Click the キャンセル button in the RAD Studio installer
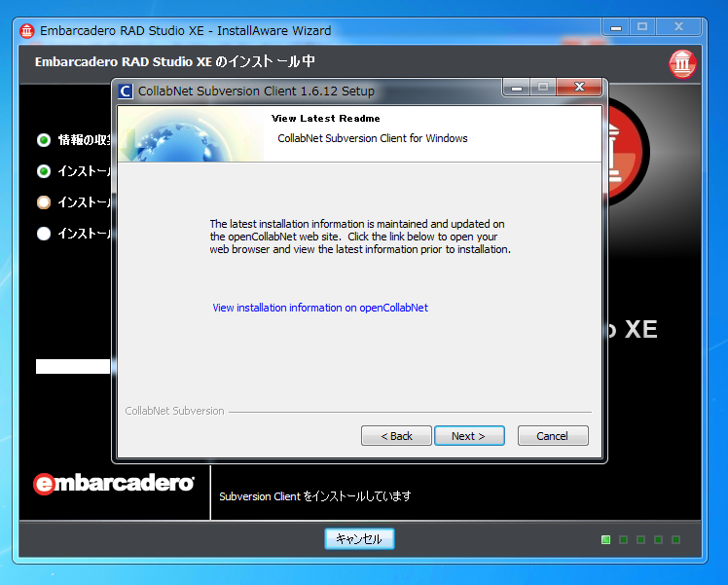 (359, 538)
